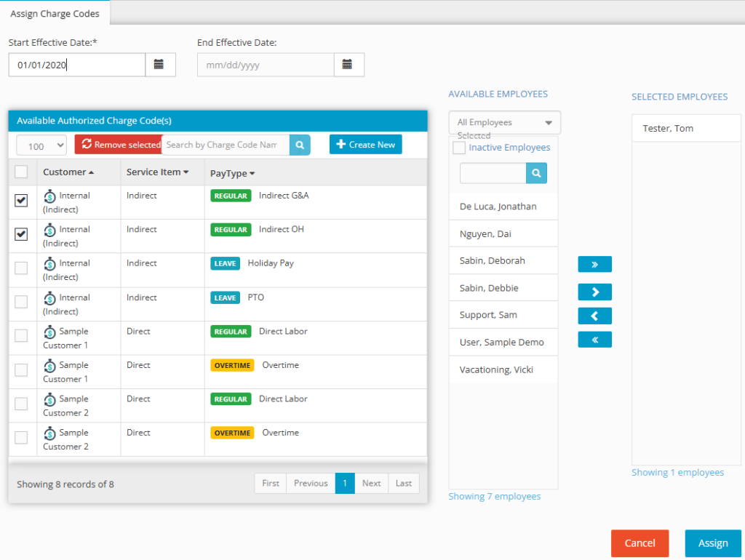Enable the Inactive Employees checkbox

[x=459, y=148]
